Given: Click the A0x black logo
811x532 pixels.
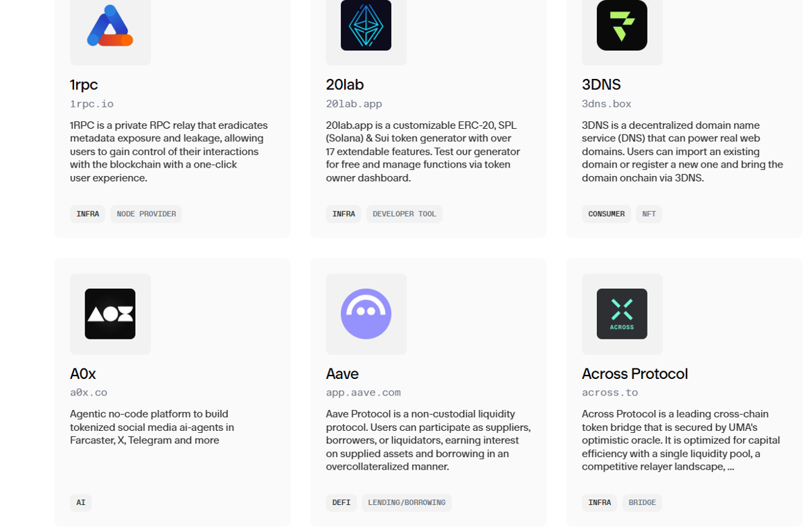Looking at the screenshot, I should tap(110, 314).
